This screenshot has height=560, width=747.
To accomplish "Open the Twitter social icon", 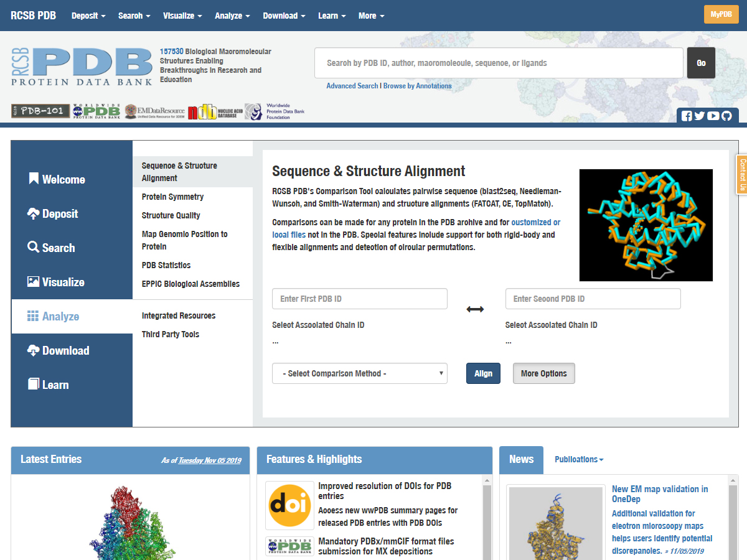I will (x=700, y=116).
